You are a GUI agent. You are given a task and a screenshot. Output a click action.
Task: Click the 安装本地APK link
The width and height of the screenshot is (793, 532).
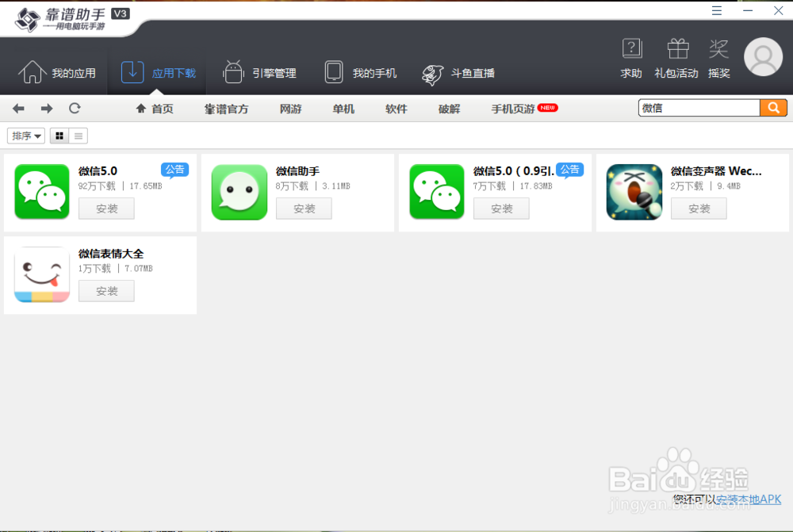coord(749,499)
